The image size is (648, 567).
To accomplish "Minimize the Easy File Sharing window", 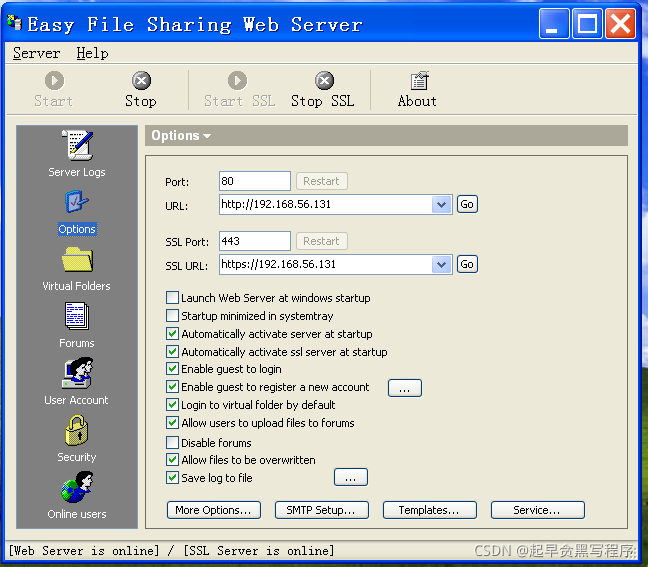I will point(554,24).
